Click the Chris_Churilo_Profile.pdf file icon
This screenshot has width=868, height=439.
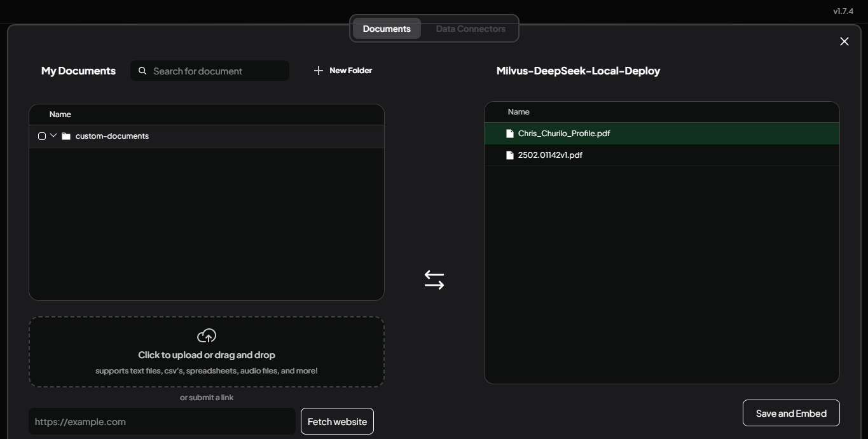(509, 134)
